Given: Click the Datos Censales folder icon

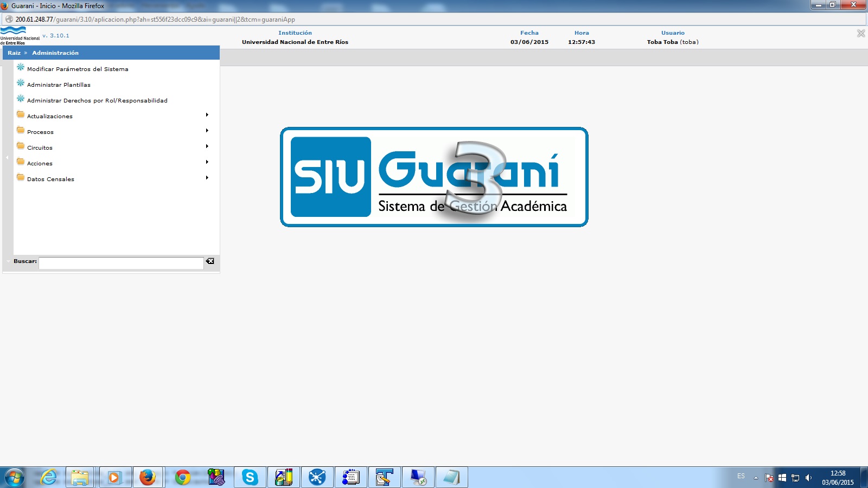Looking at the screenshot, I should 21,177.
